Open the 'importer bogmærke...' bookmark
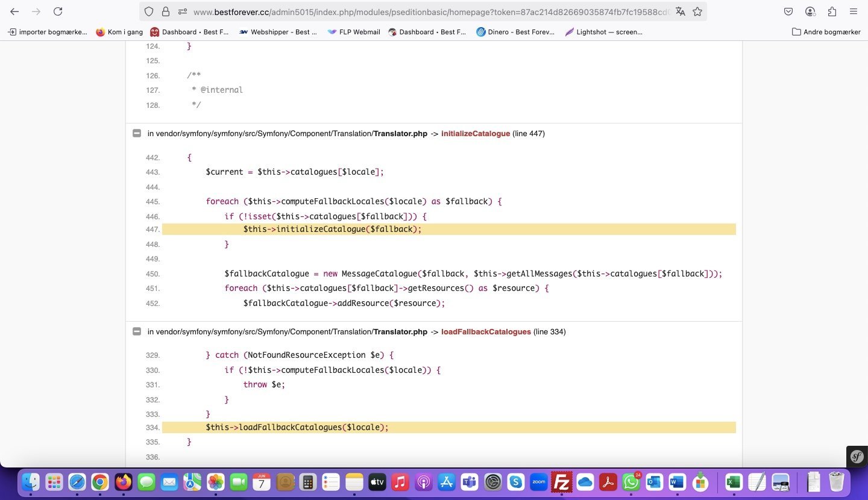 (x=48, y=32)
